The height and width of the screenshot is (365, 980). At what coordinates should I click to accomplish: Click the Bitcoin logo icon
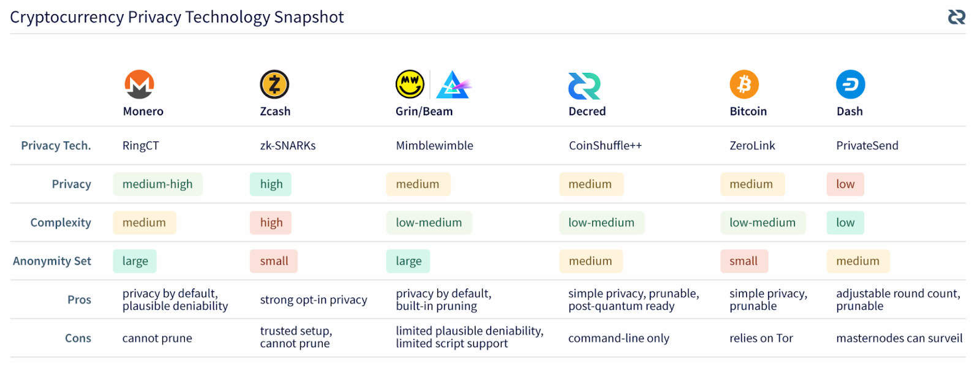click(744, 85)
